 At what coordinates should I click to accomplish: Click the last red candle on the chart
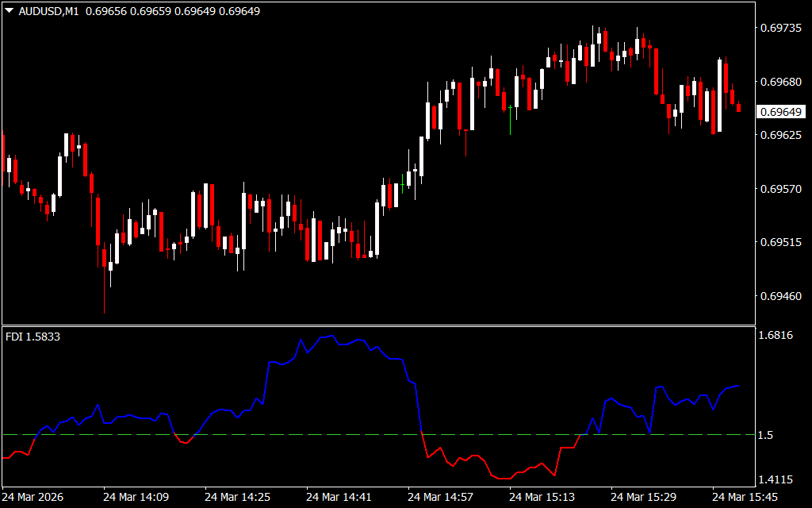pyautogui.click(x=739, y=107)
